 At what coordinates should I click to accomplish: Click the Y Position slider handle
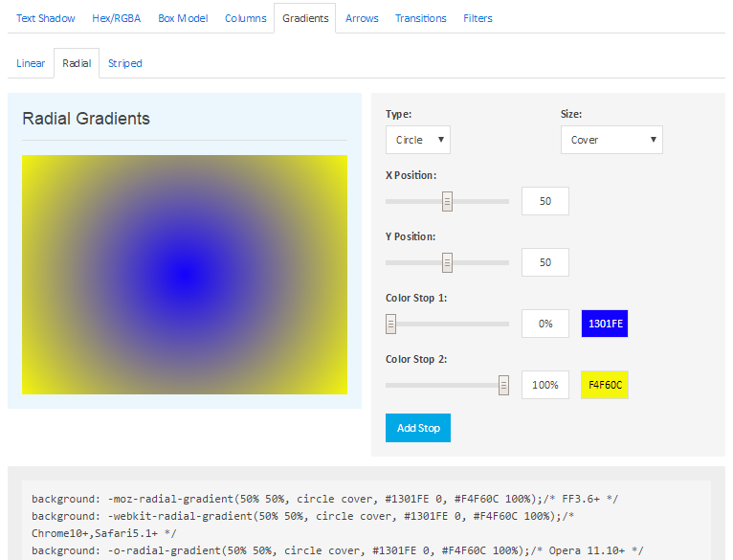coord(448,263)
